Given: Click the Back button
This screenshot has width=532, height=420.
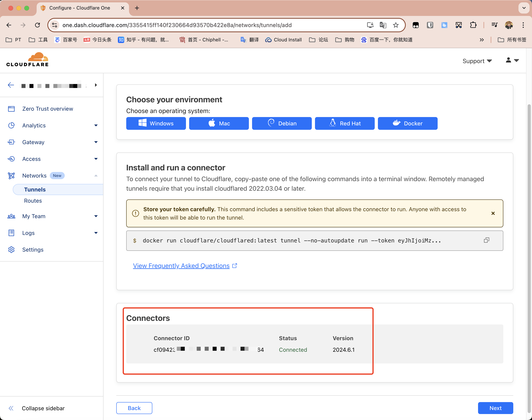Looking at the screenshot, I should point(134,408).
